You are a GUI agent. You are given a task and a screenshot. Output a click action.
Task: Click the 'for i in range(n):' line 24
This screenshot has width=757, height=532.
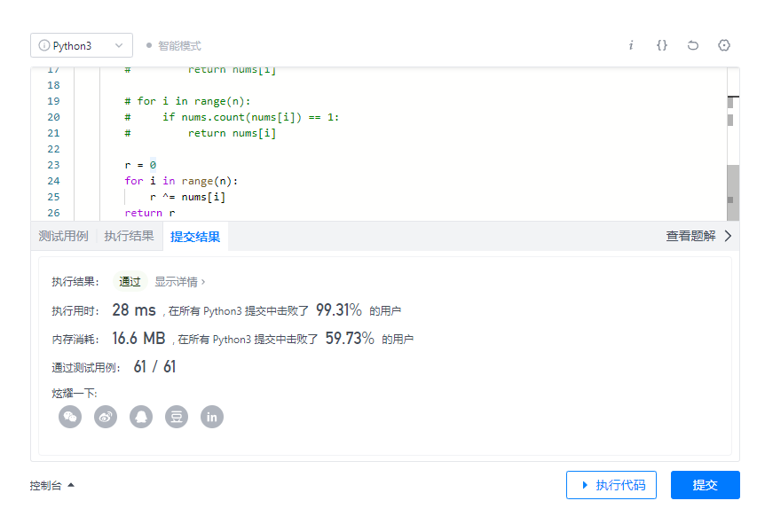coord(181,181)
